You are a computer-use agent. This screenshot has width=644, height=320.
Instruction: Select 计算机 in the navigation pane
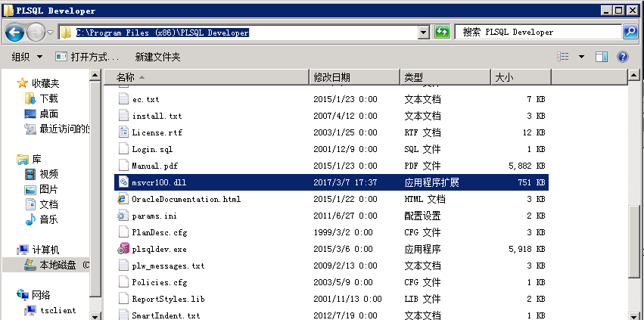coord(45,250)
